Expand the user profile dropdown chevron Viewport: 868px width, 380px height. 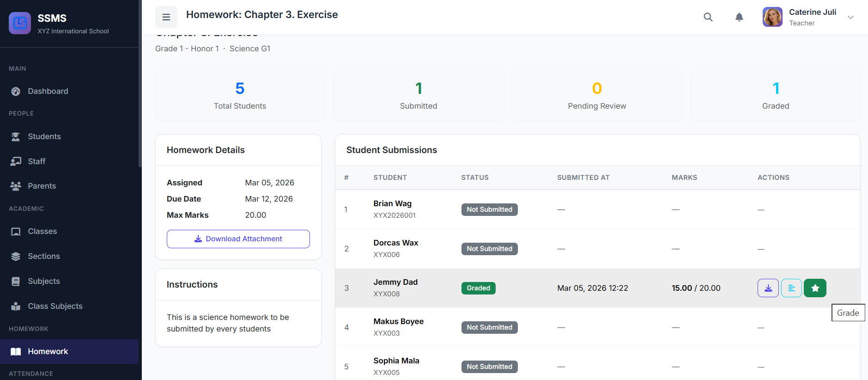click(x=850, y=17)
